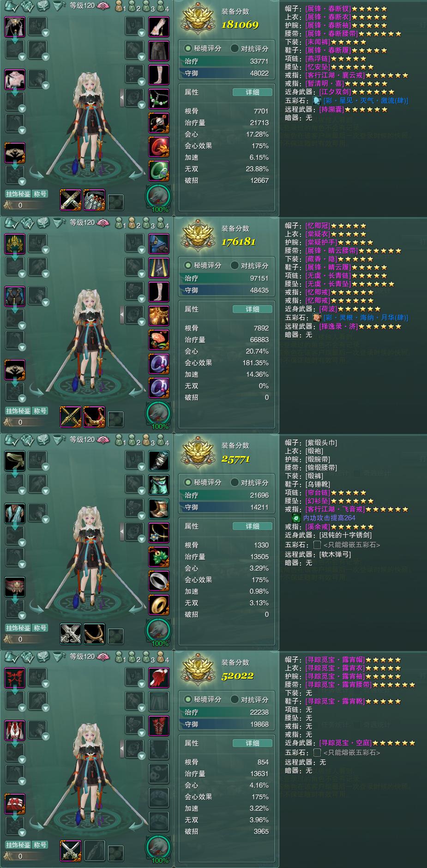Click the golden crown helmet icon in the 176181-score panel
The image size is (427, 868).
(x=15, y=244)
